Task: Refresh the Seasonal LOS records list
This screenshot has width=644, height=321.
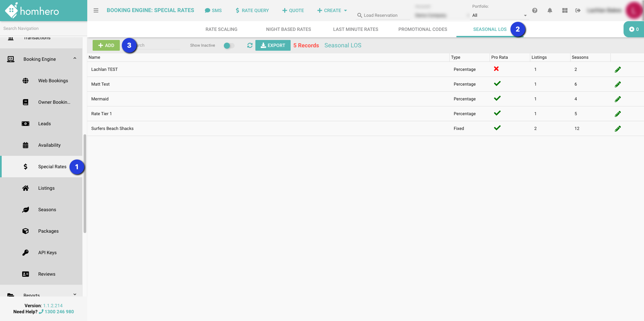Action: tap(250, 45)
